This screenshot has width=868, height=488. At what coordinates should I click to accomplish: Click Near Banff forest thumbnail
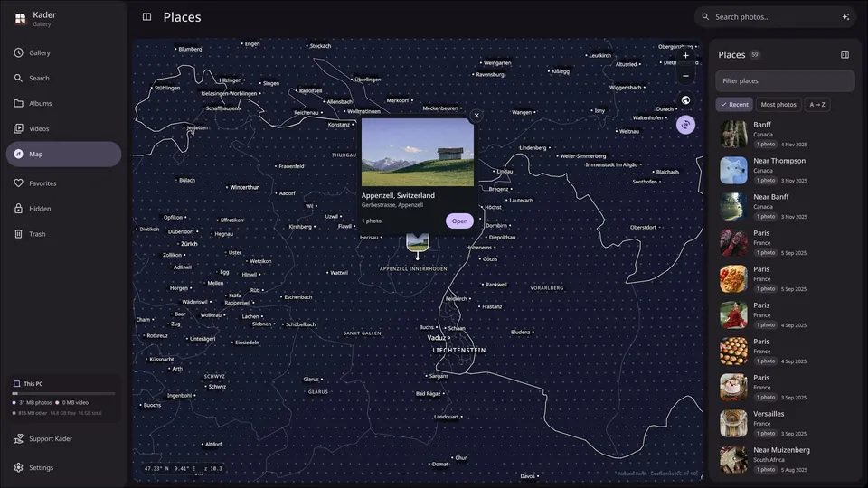coord(733,206)
